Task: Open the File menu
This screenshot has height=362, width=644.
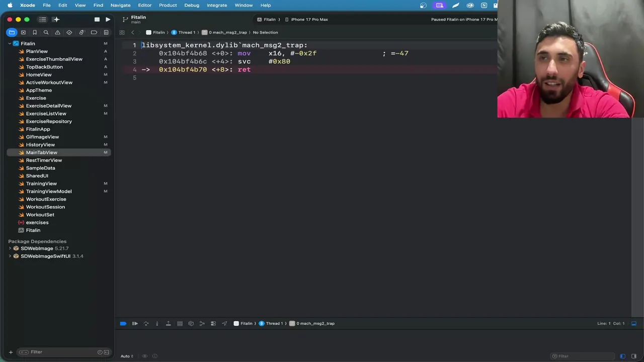Action: pos(46,5)
